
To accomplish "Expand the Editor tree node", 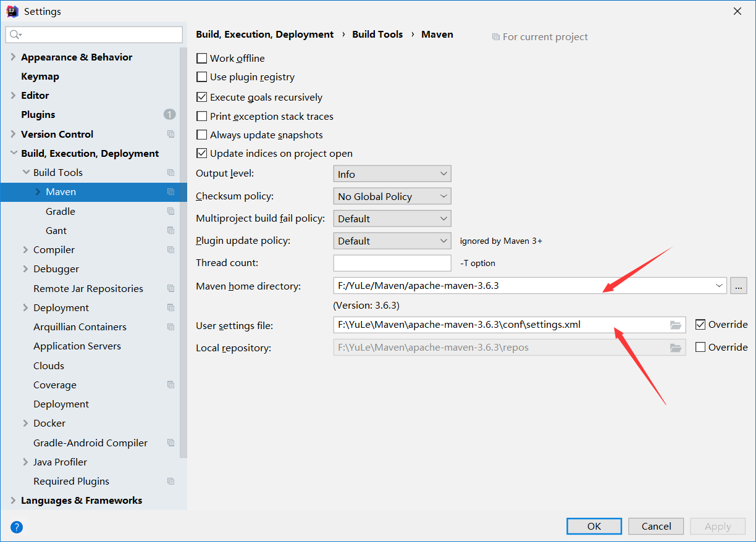I will (x=13, y=95).
